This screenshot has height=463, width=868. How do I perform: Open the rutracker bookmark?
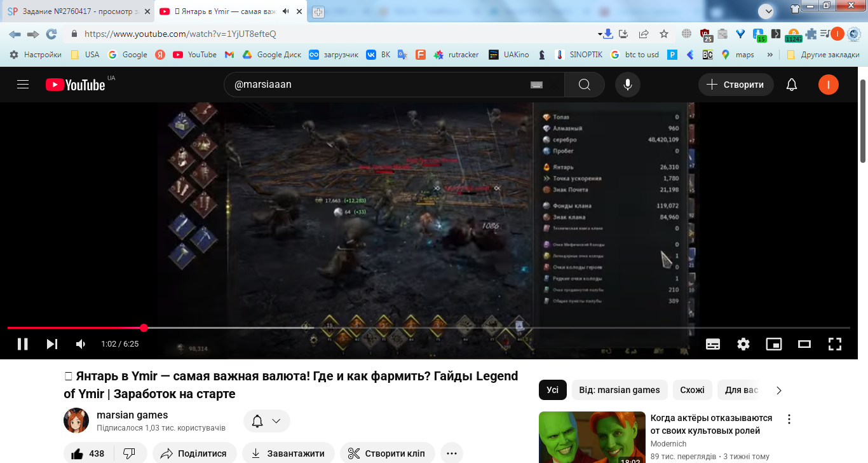tap(456, 55)
